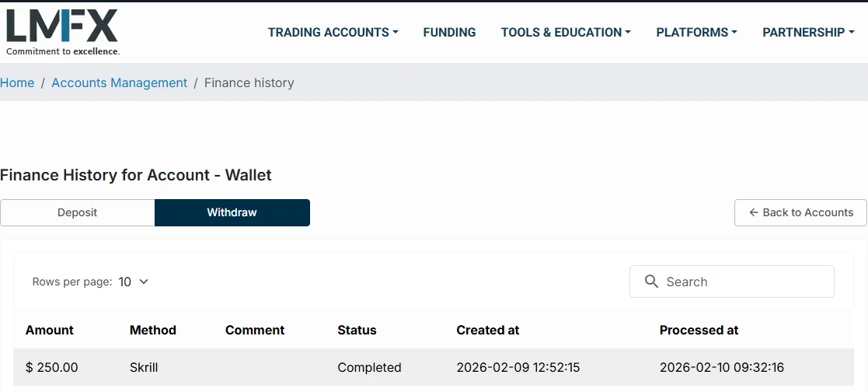Expand the Trading Accounts menu
This screenshot has height=392, width=868.
(x=333, y=32)
